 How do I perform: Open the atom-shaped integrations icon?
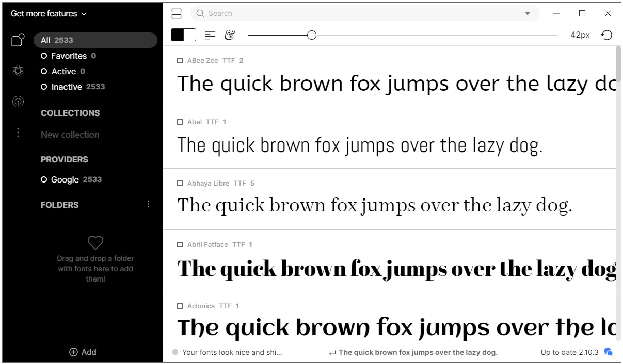[18, 71]
